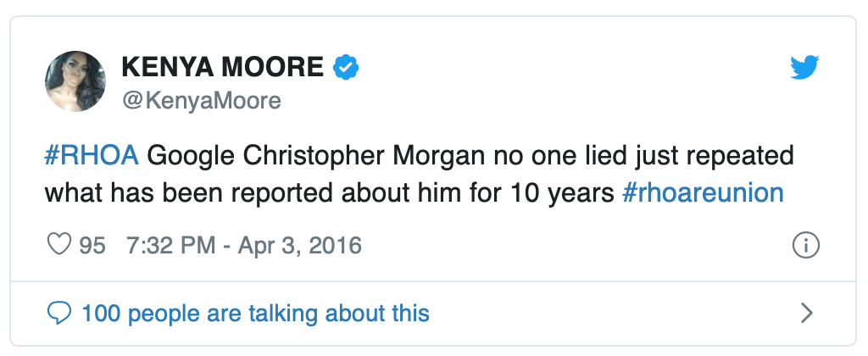868x356 pixels.
Task: Click the KENYA MOORE display name
Action: coord(223,66)
